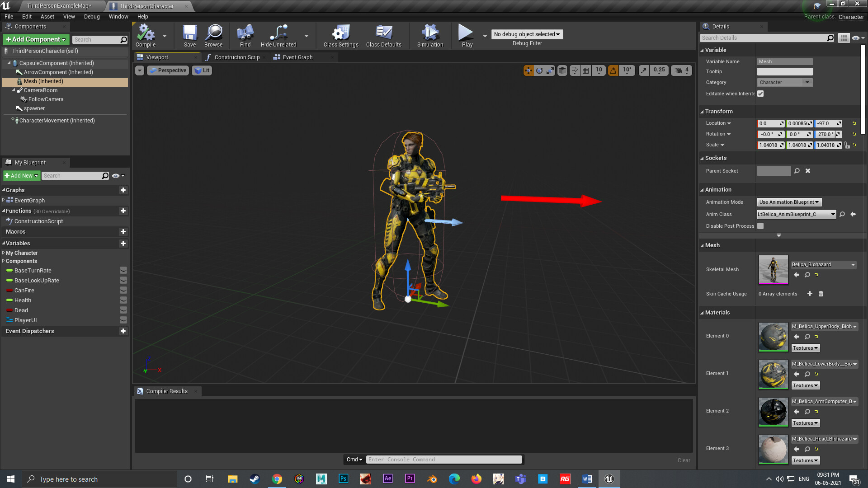Click the Belica_Biohazard skeletal mesh thumbnail

pos(773,269)
